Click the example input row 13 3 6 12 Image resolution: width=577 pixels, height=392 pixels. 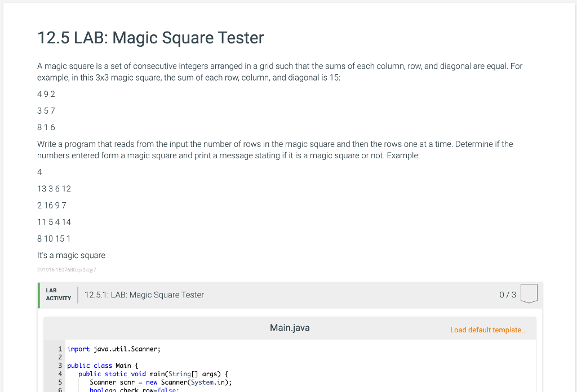coord(54,189)
